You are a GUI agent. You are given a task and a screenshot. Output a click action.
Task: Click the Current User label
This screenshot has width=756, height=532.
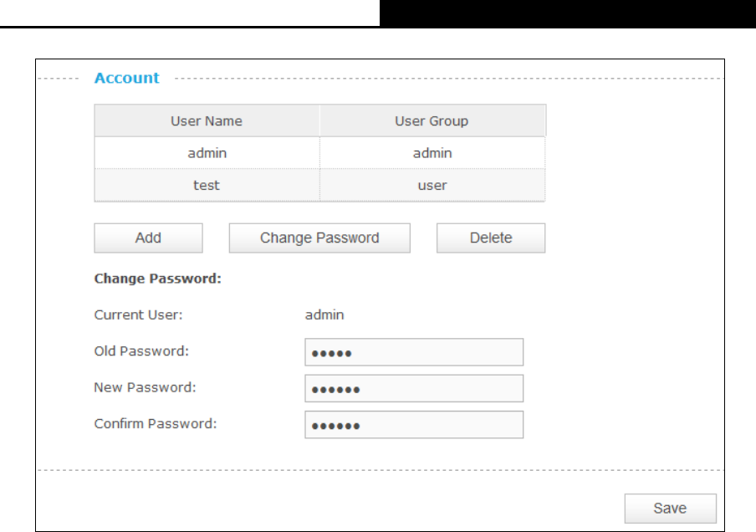[138, 315]
